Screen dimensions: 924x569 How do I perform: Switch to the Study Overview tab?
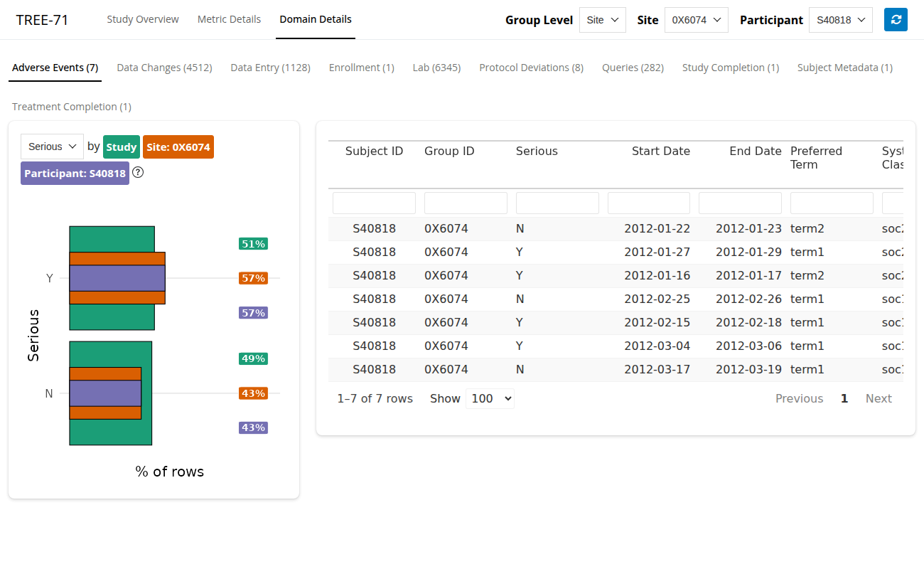[x=143, y=19]
